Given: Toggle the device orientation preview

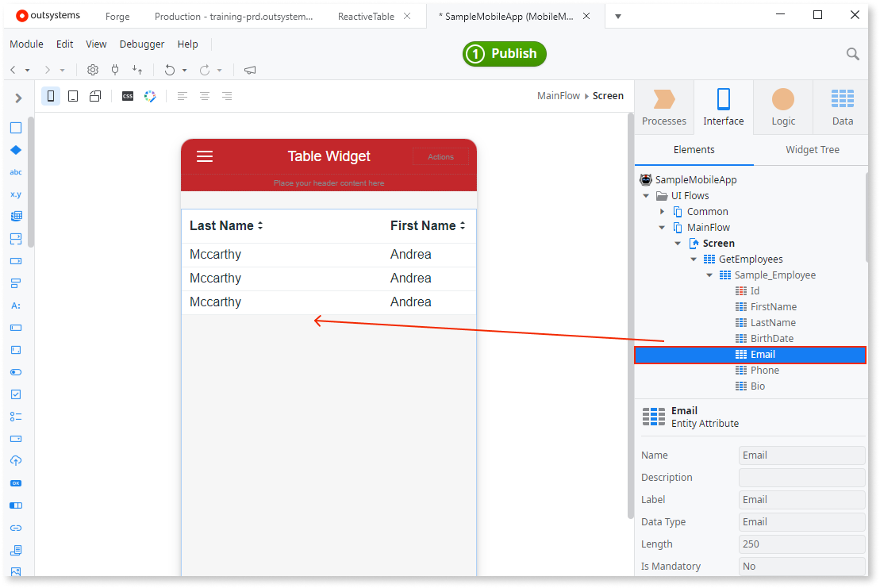Looking at the screenshot, I should tap(95, 96).
